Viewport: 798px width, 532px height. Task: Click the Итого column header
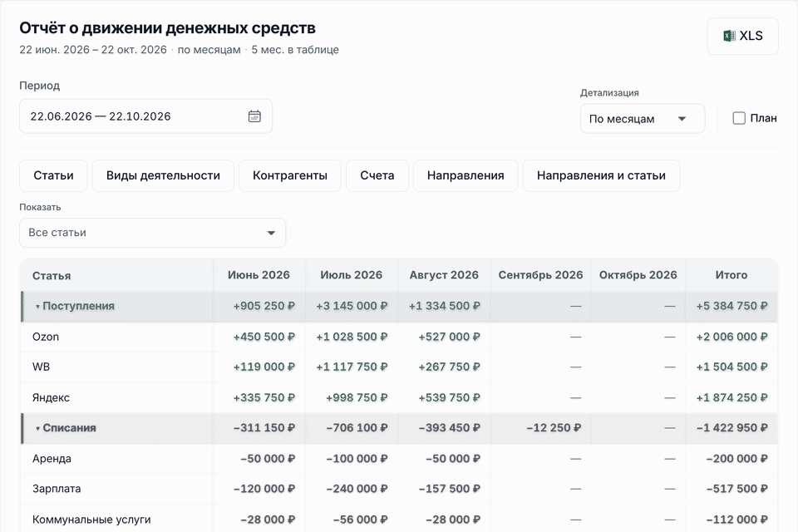point(731,275)
